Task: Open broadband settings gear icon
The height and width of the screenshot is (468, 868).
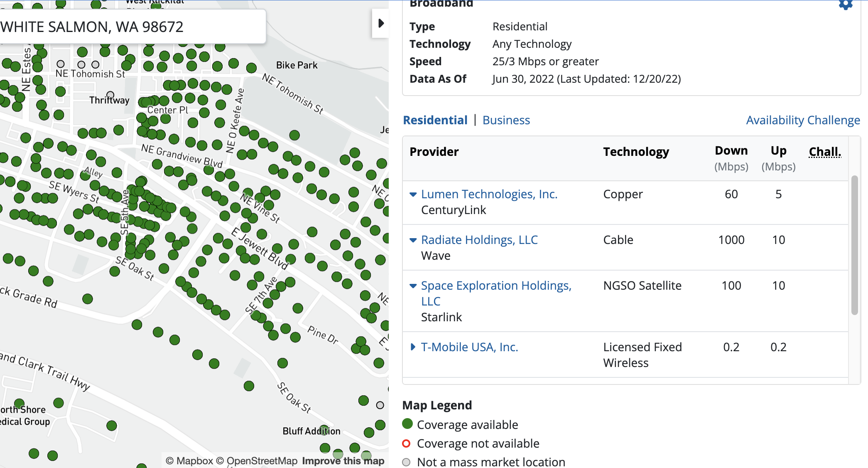Action: [846, 5]
